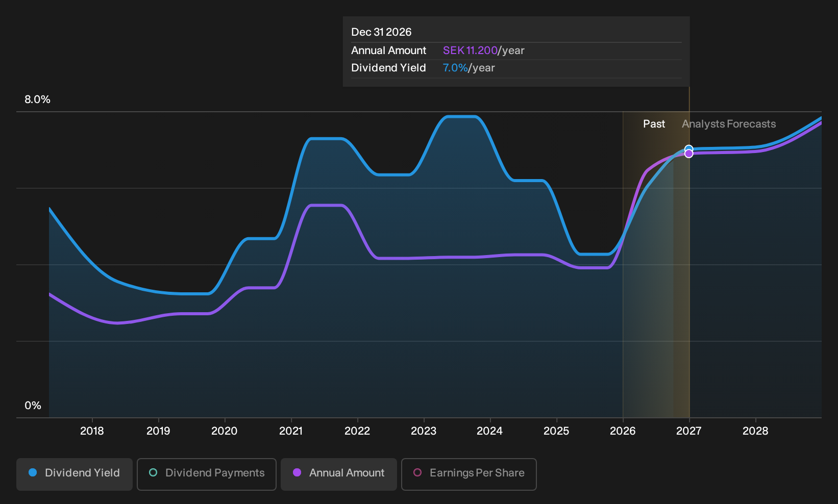Click the 2019 label on the x-axis
Viewport: 838px width, 504px height.
click(158, 431)
